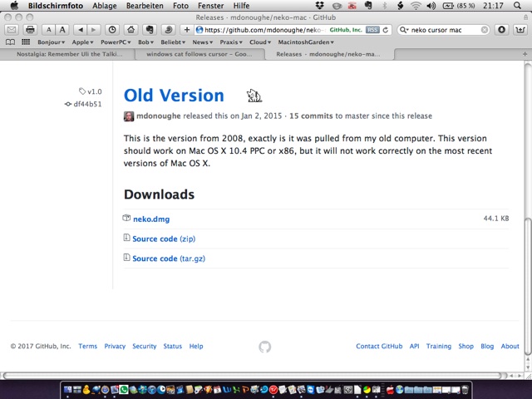Open a new tab with the plus
The image size is (532, 399).
(525, 54)
